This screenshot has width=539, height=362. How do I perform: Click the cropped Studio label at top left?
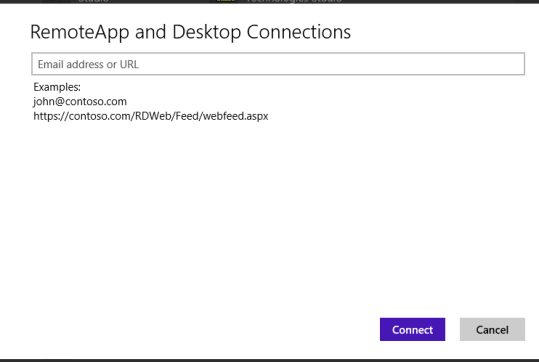[94, 1]
